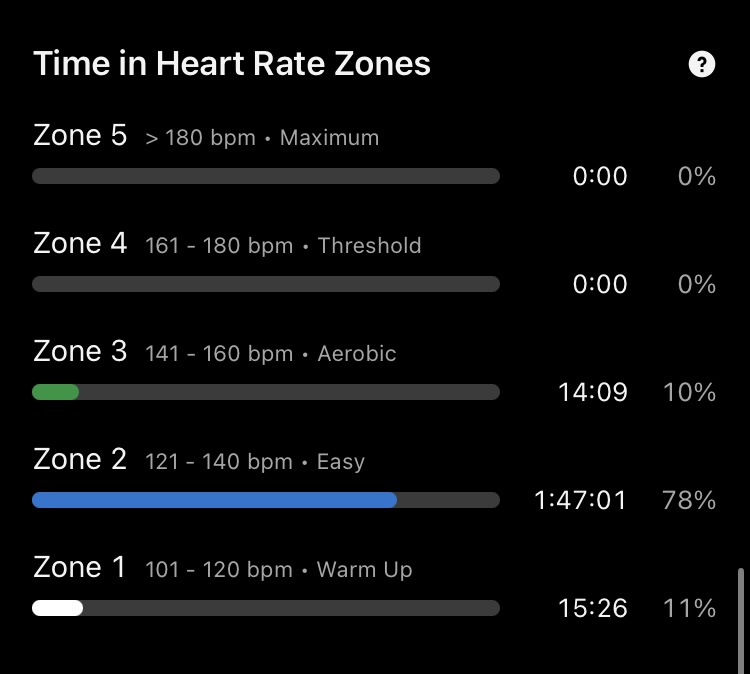Image resolution: width=750 pixels, height=674 pixels.
Task: Tap the Zone 5 0:00 time value
Action: [x=600, y=177]
